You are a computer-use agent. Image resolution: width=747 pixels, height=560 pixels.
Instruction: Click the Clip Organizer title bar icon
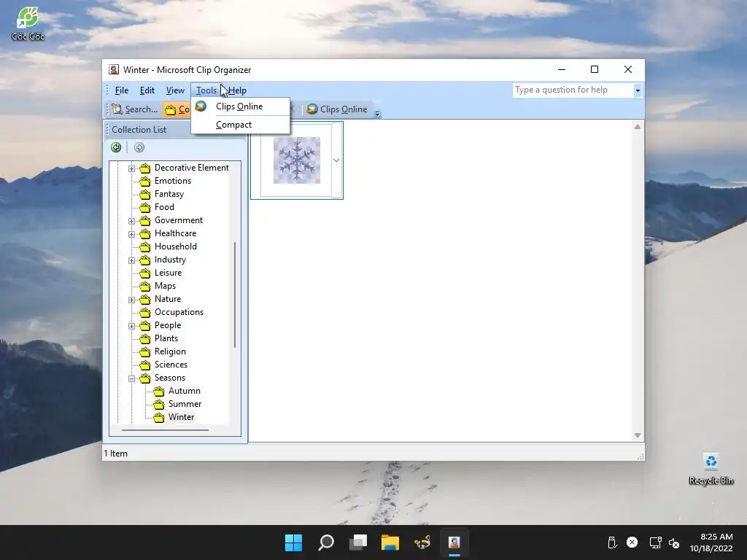click(114, 69)
